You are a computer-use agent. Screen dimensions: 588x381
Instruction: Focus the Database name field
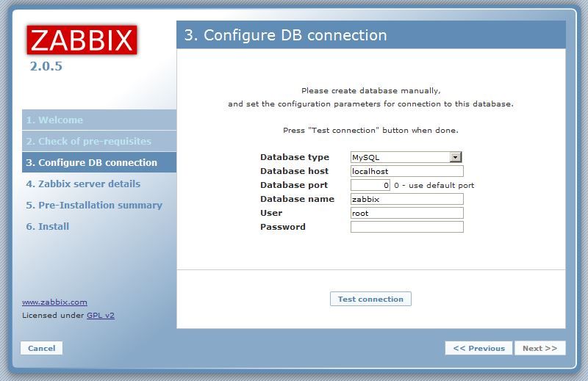(x=407, y=199)
